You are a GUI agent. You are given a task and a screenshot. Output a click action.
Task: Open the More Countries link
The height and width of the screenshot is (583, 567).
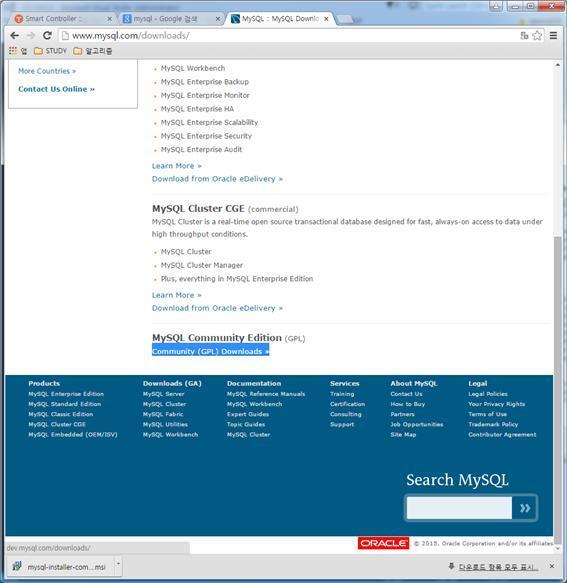47,71
